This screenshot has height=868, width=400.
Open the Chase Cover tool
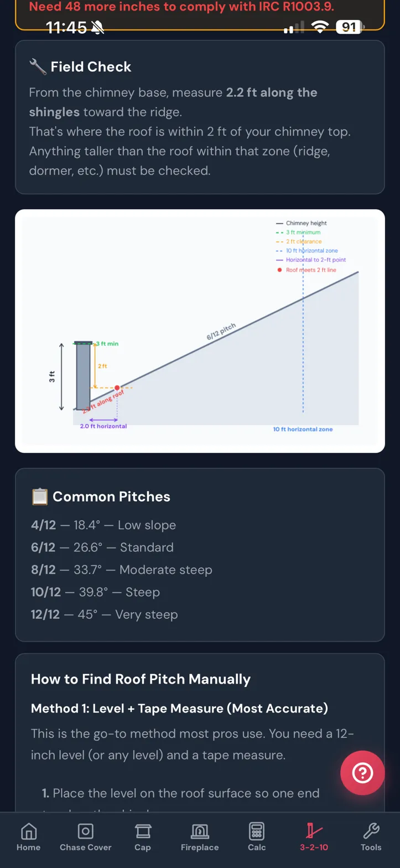86,831
